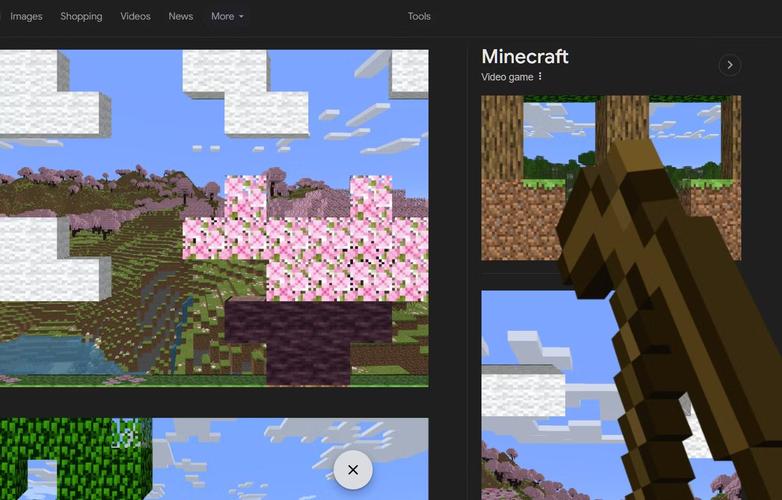Open the three-dot menu next to Video game
Image resolution: width=782 pixels, height=500 pixels.
pyautogui.click(x=540, y=76)
